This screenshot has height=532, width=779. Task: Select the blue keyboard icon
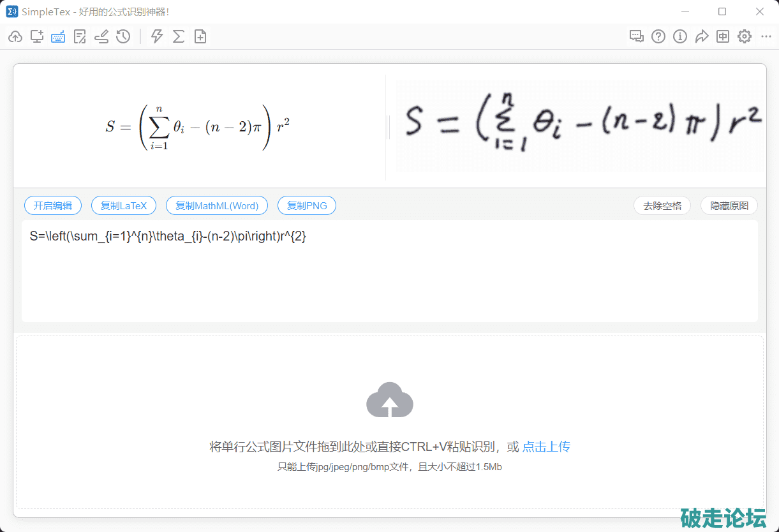[58, 37]
